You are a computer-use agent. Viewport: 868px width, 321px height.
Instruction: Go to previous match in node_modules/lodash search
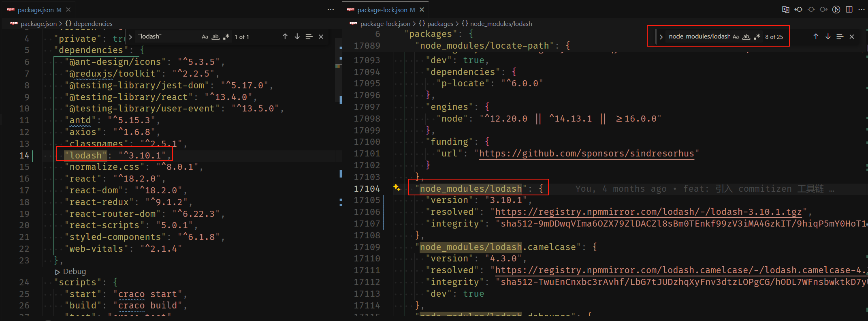coord(816,36)
